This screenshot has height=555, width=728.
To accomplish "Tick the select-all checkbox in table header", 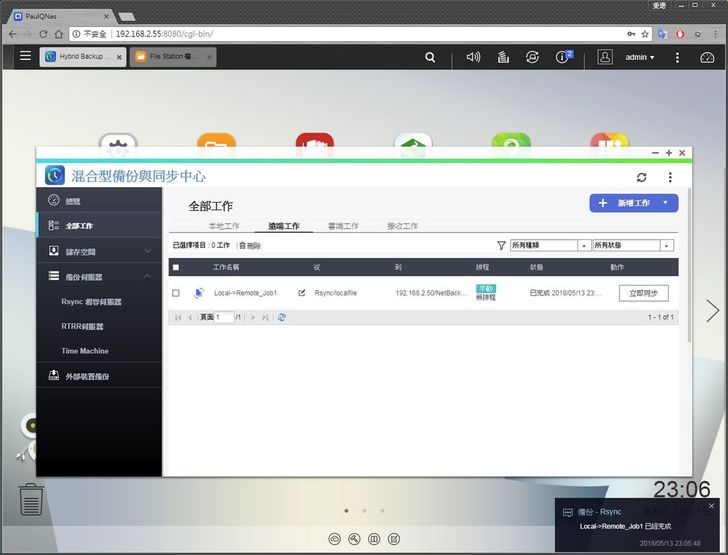I will coord(176,268).
